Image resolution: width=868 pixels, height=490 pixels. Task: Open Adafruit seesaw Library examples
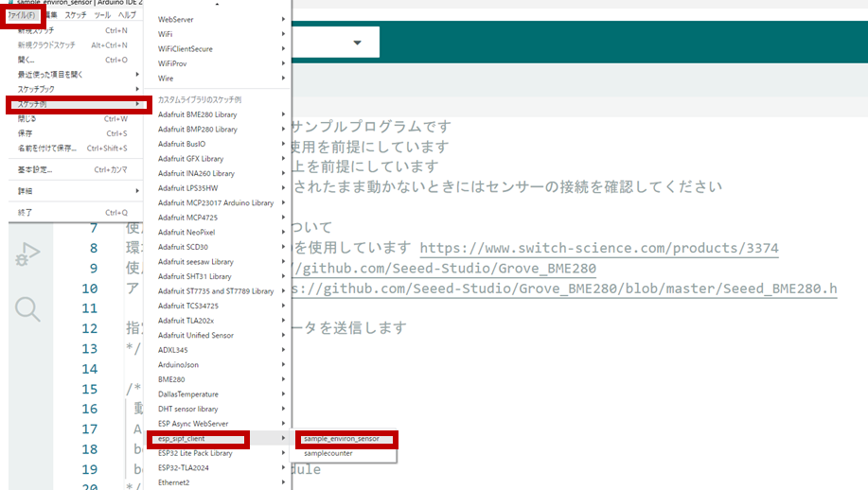click(218, 262)
